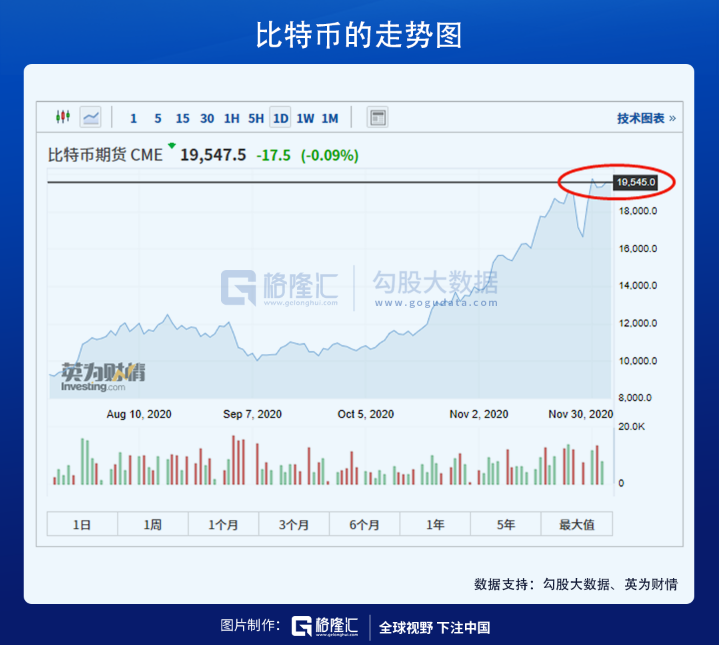Choose the 1 minute interval
This screenshot has height=645, width=719.
[133, 119]
